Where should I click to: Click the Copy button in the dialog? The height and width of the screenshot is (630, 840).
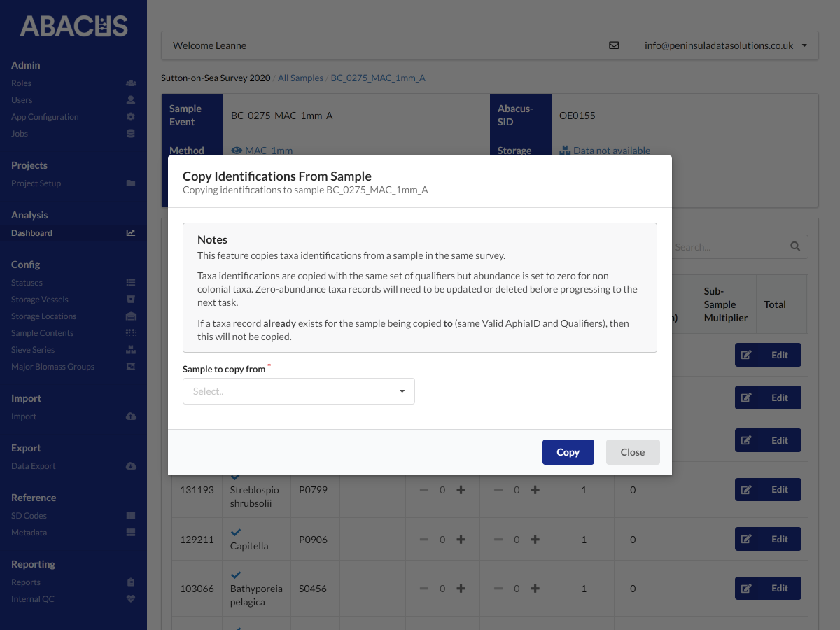(x=568, y=451)
